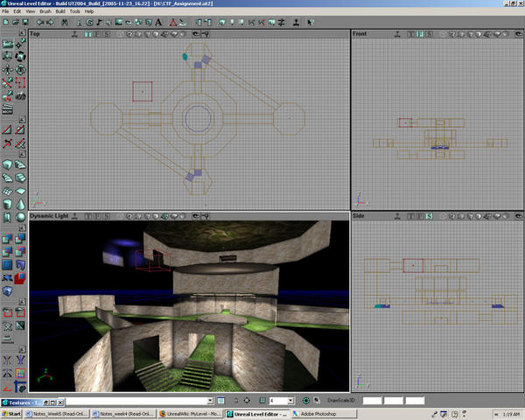The image size is (525, 420).
Task: Click the context Help arrow icon
Action: click(x=311, y=22)
